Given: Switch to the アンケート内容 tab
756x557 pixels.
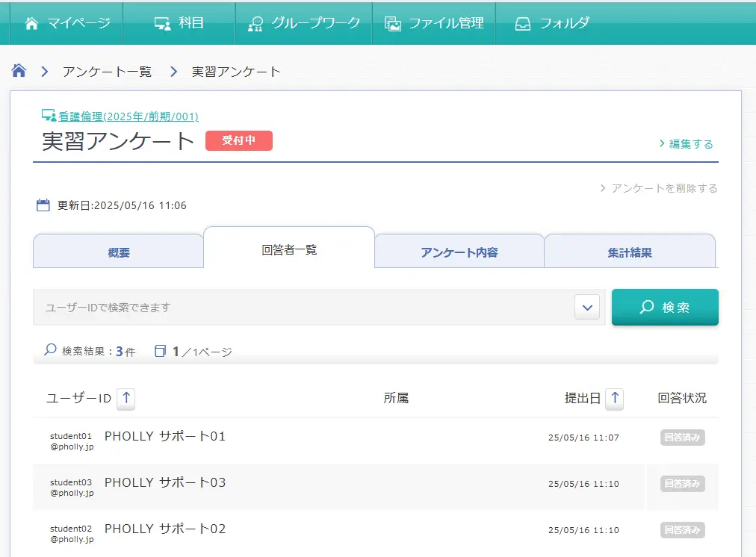Looking at the screenshot, I should coord(459,252).
